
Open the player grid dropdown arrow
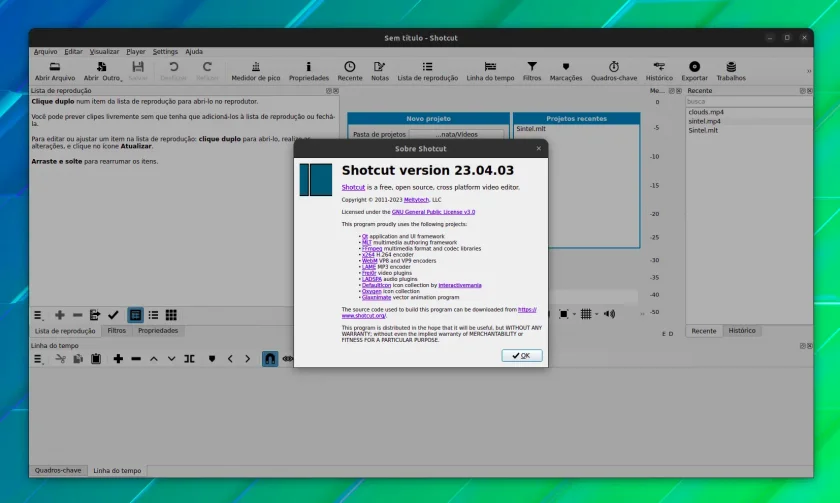pyautogui.click(x=596, y=314)
